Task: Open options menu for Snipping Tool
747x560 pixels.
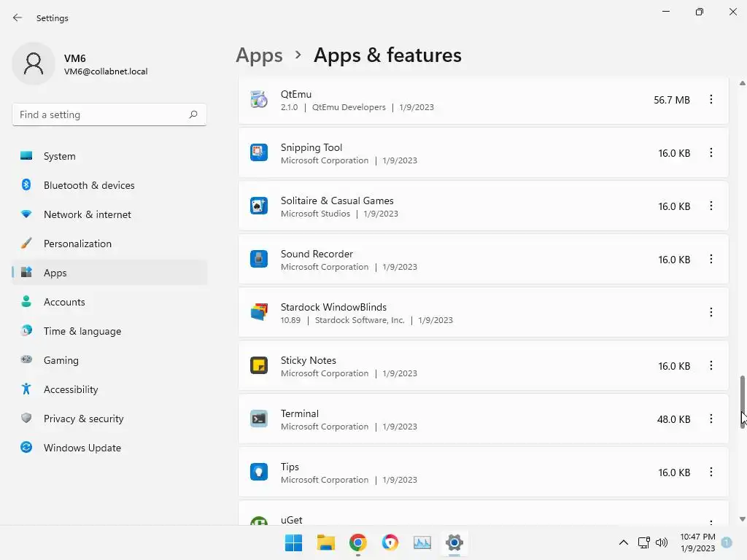Action: (x=711, y=153)
